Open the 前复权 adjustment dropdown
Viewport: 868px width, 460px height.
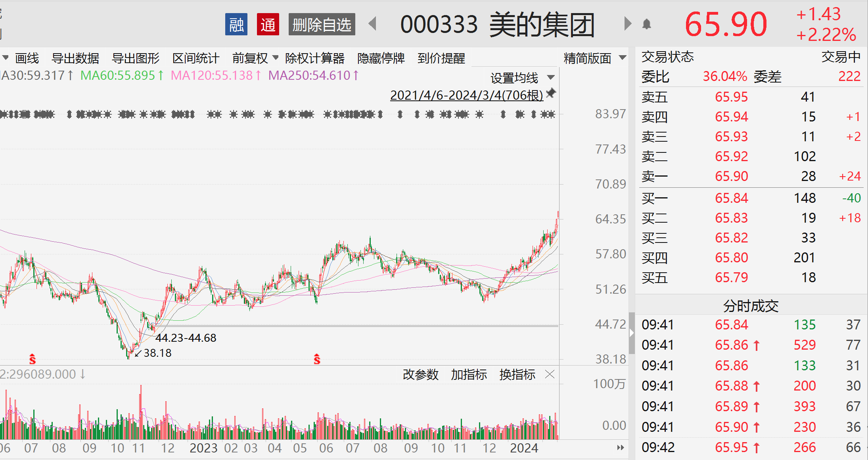tap(255, 58)
